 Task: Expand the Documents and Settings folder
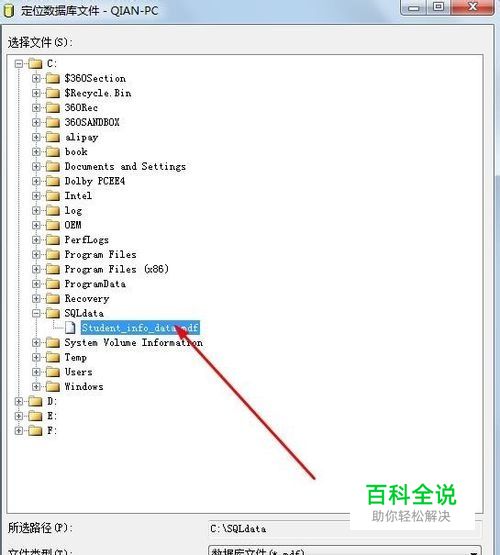click(36, 166)
